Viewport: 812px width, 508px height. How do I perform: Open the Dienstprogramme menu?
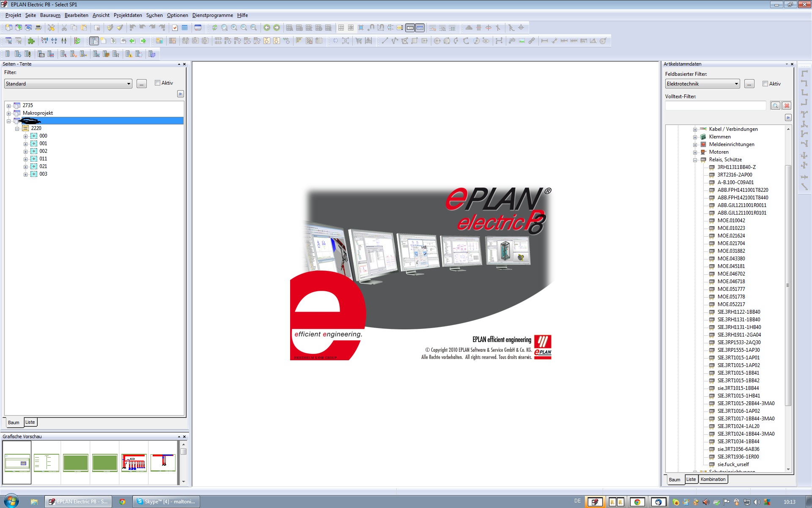pyautogui.click(x=213, y=15)
